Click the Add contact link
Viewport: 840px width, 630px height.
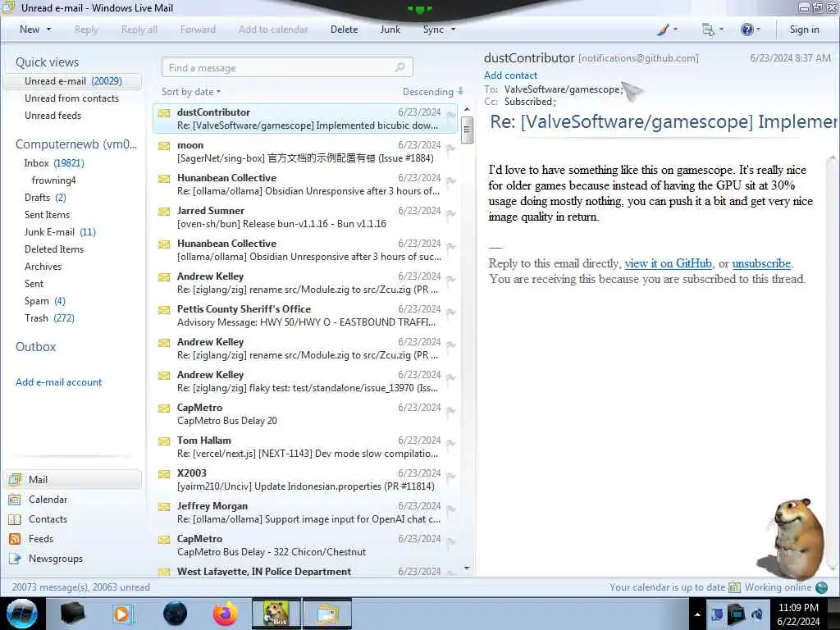[x=510, y=75]
